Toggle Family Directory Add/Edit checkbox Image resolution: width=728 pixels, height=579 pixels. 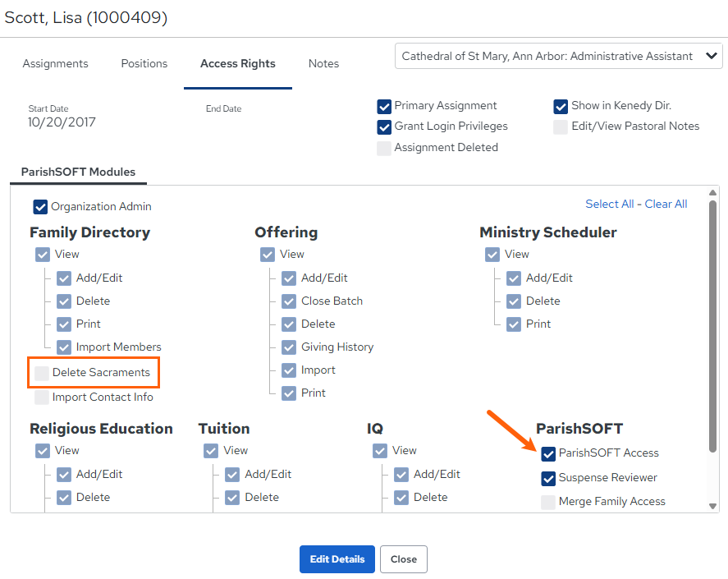click(x=64, y=278)
